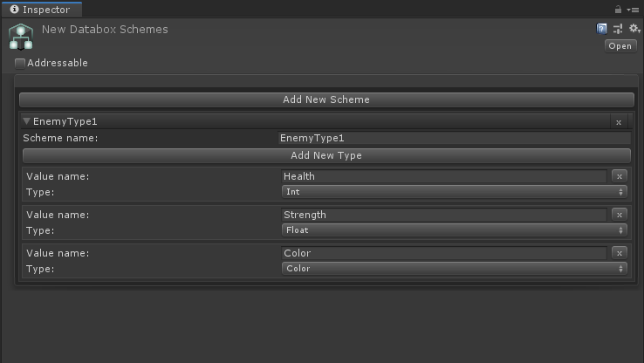644x363 pixels.
Task: Open the help reference book icon
Action: 602,29
